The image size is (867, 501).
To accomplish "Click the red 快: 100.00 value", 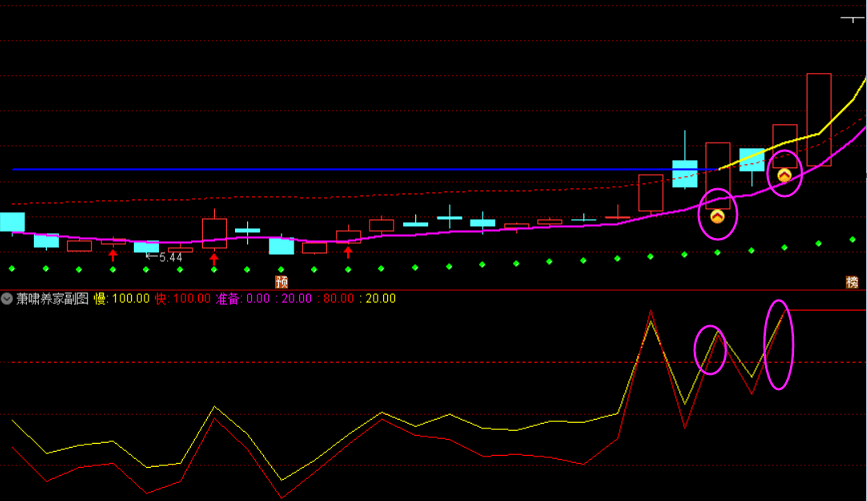I will 183,299.
